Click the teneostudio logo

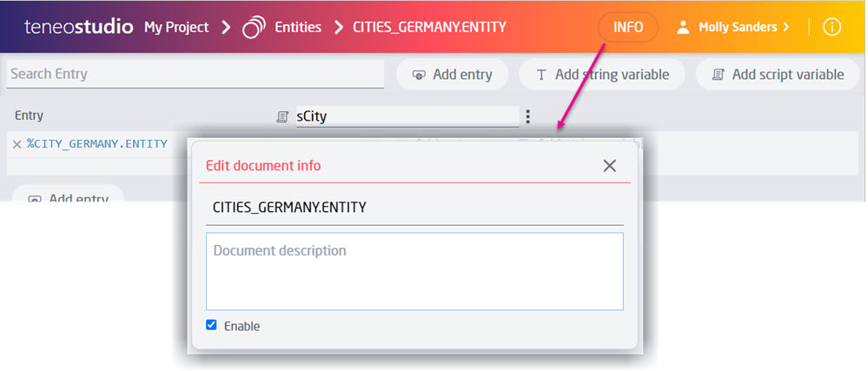pos(78,27)
